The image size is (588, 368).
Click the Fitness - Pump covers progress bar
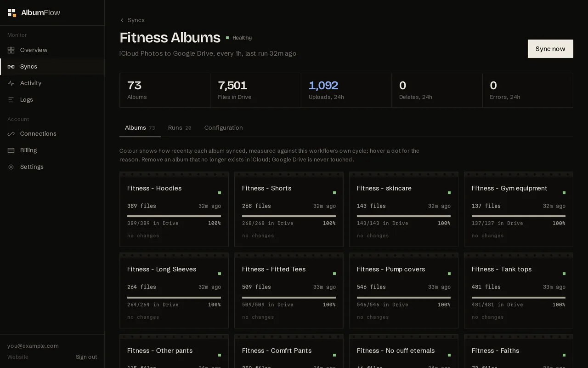(x=404, y=297)
